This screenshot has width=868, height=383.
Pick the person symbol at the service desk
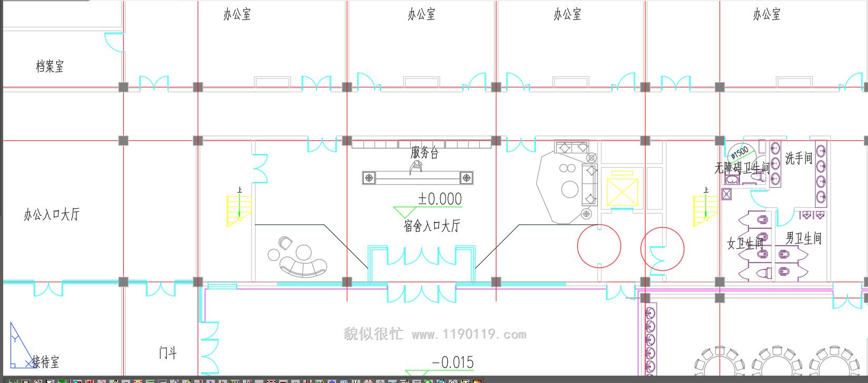tap(417, 167)
